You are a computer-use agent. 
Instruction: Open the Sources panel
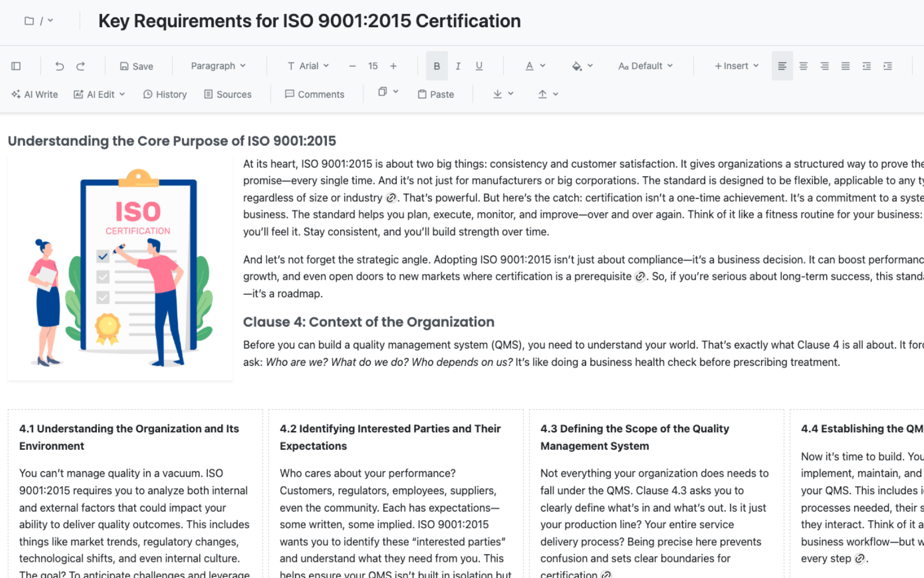(228, 94)
